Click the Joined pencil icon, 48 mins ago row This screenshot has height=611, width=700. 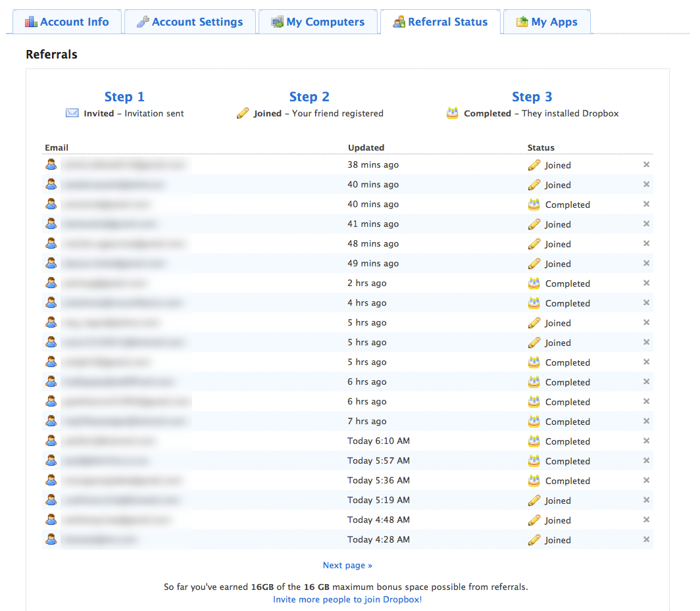pyautogui.click(x=534, y=244)
